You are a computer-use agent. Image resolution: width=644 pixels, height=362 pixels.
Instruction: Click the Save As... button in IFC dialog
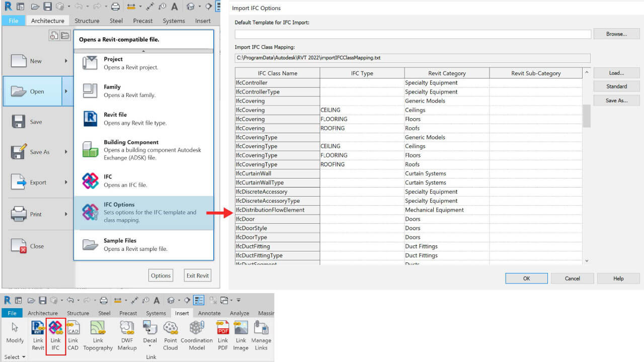click(616, 101)
